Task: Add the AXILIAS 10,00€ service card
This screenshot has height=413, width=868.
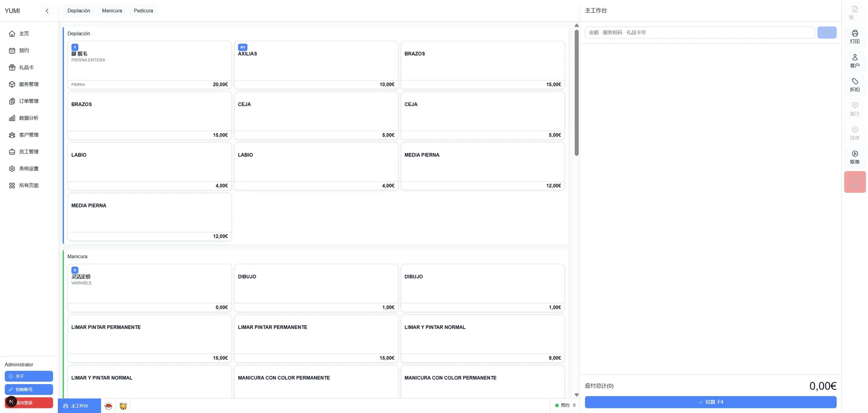Action: click(x=316, y=65)
